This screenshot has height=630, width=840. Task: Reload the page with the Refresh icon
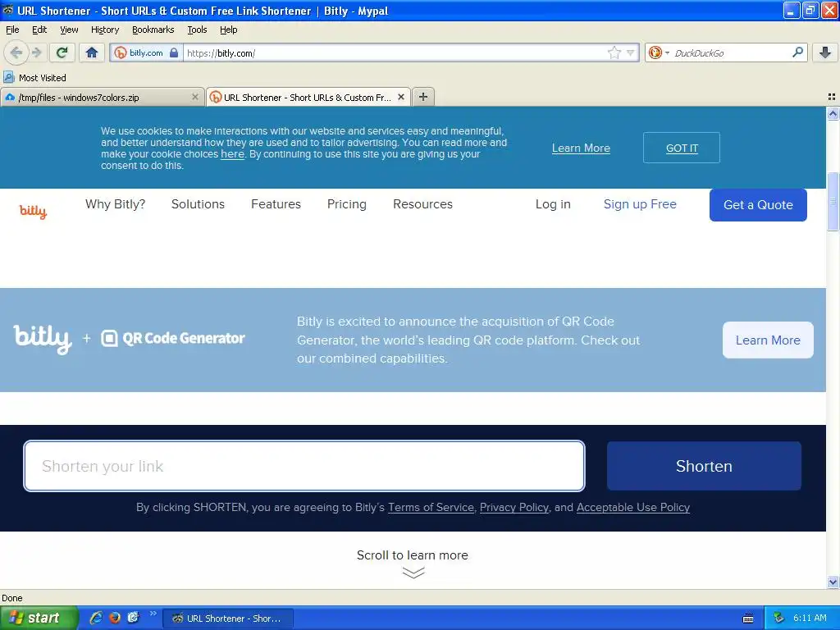point(62,52)
